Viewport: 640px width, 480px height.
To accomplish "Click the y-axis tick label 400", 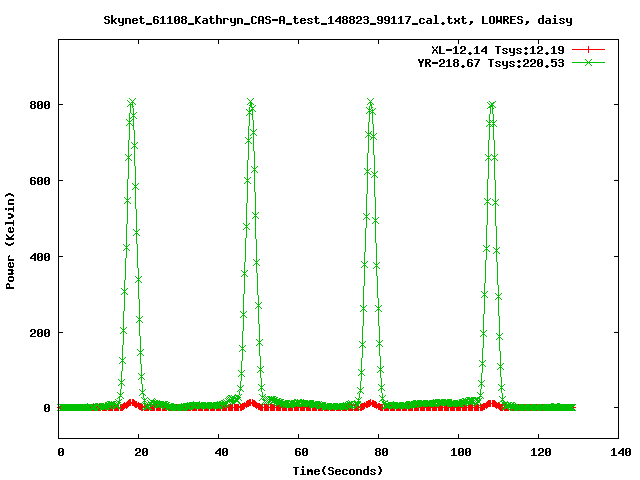I will 40,257.
